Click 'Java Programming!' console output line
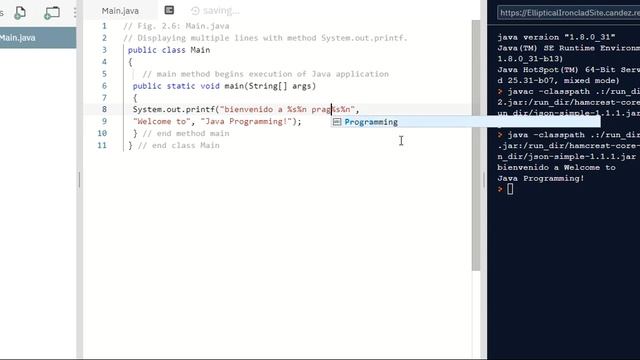This screenshot has height=360, width=640. pyautogui.click(x=540, y=178)
